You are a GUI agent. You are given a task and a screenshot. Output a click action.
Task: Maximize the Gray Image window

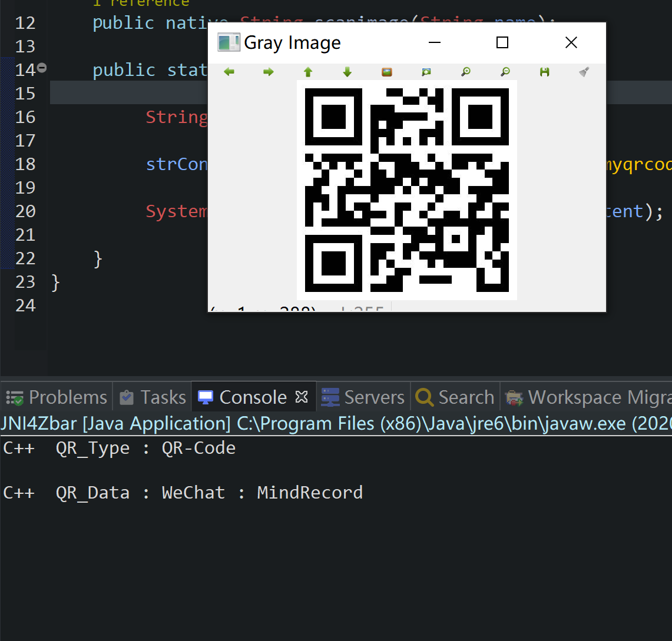(502, 42)
